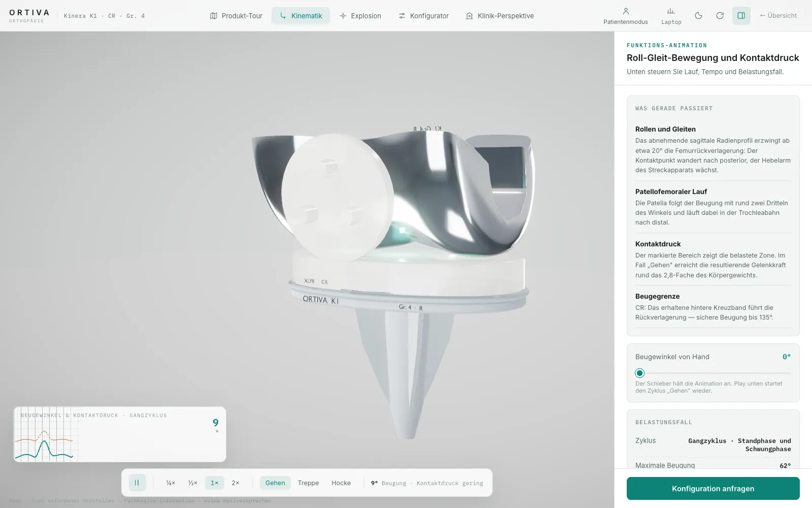Open the Klinik-Perspektive tab
Screen dimensions: 812x508
click(500, 16)
